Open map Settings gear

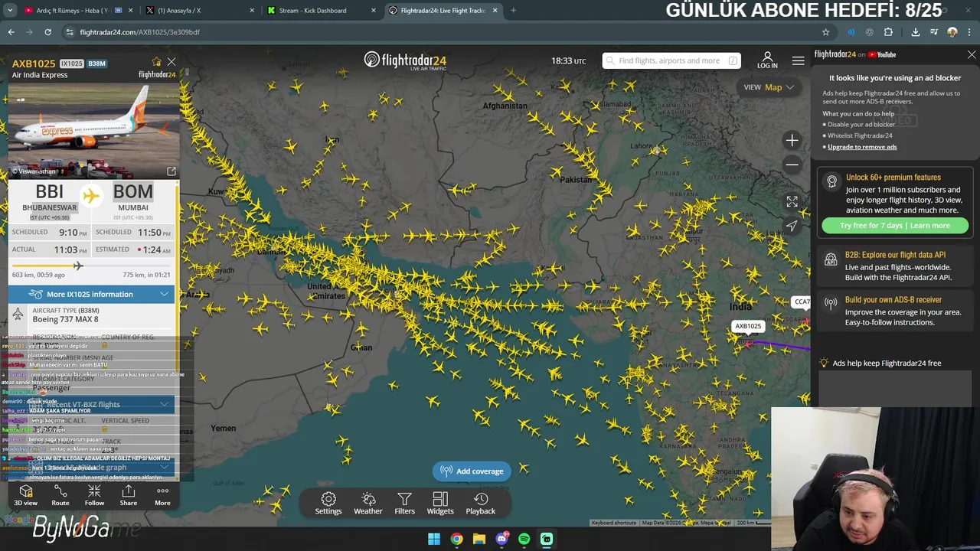(x=328, y=504)
